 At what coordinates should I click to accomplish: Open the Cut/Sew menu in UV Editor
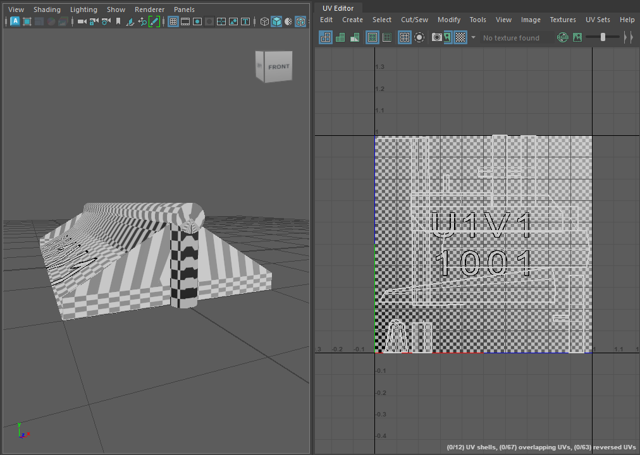(414, 19)
